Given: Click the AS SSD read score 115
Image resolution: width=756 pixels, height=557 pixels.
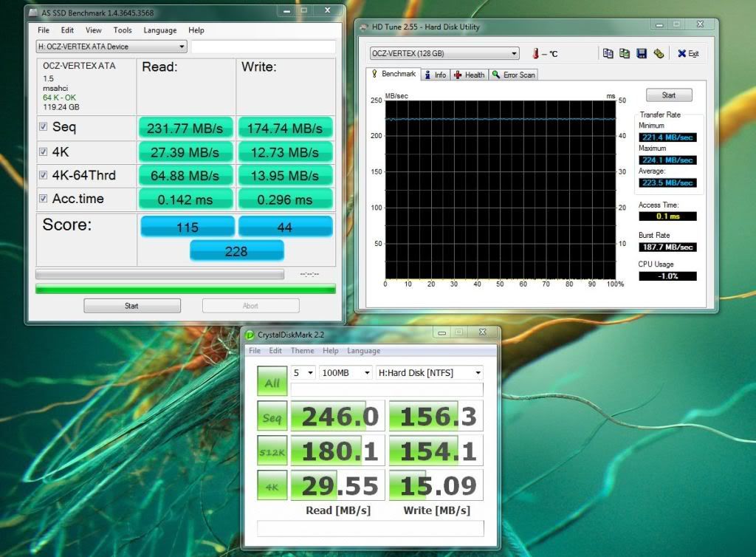Looking at the screenshot, I should [188, 227].
